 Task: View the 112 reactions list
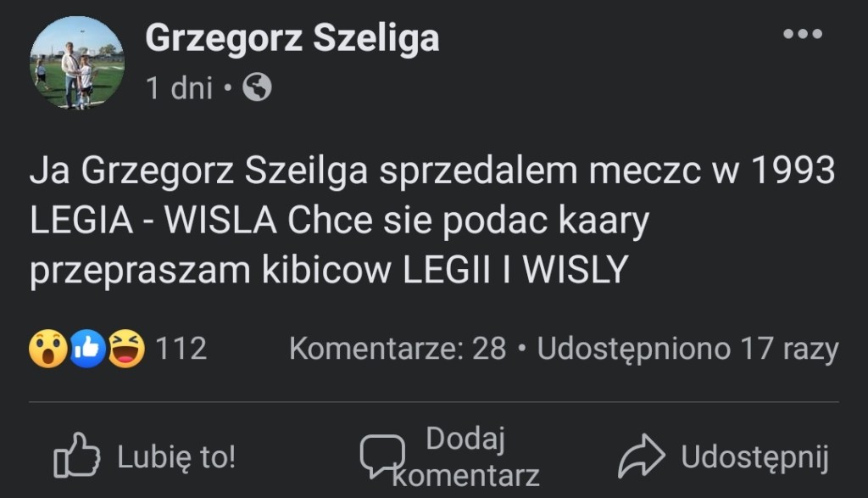pos(181,349)
